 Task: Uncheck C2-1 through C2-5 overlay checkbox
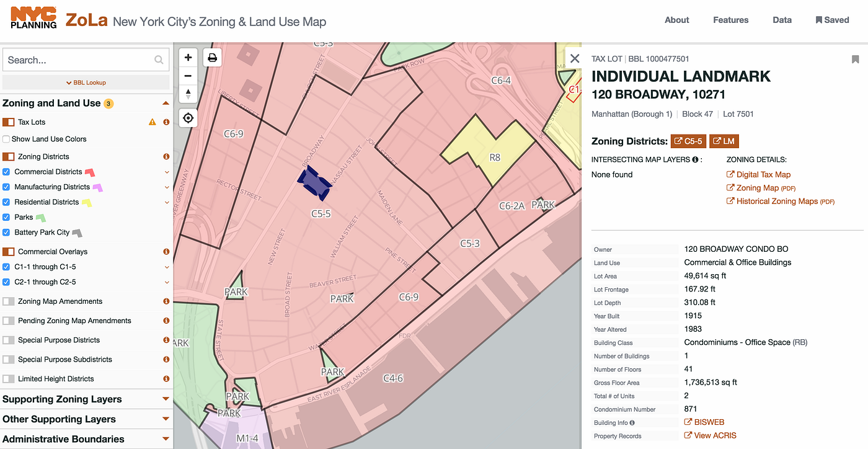pyautogui.click(x=6, y=282)
